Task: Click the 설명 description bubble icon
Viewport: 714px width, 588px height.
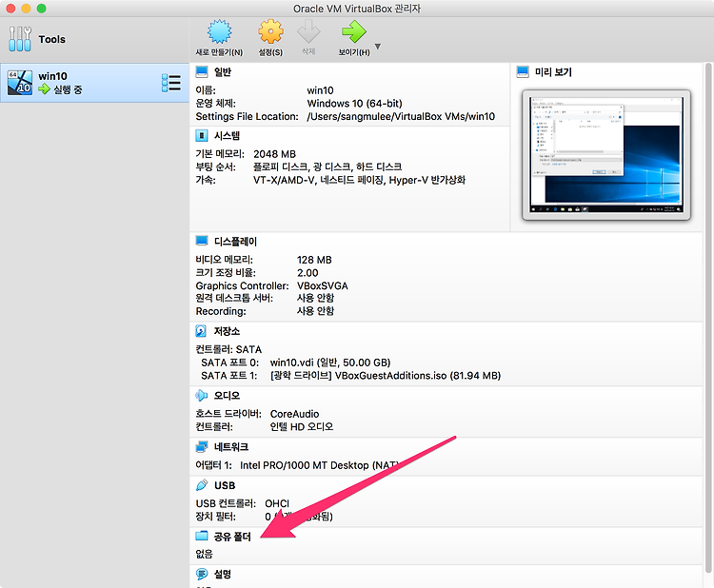Action: point(202,574)
